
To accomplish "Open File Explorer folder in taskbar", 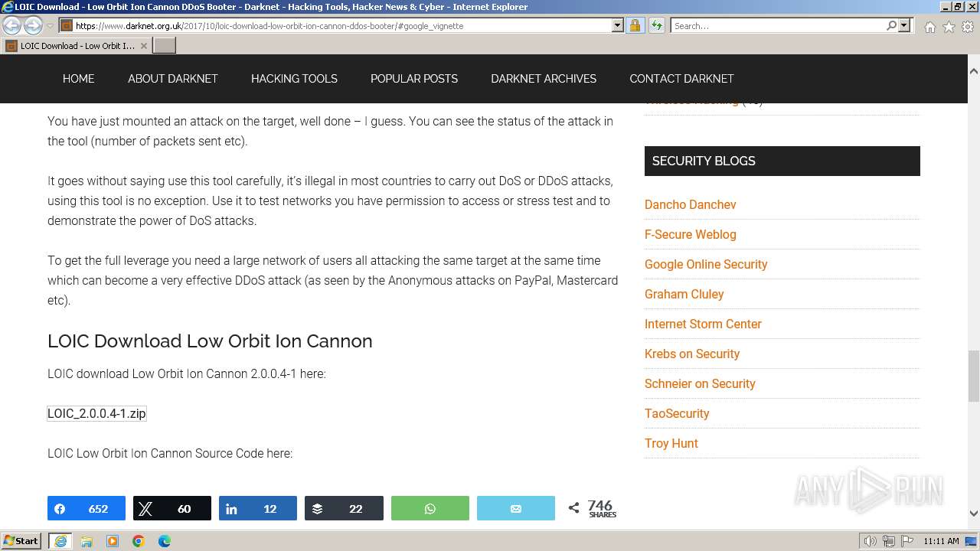I will click(x=87, y=541).
